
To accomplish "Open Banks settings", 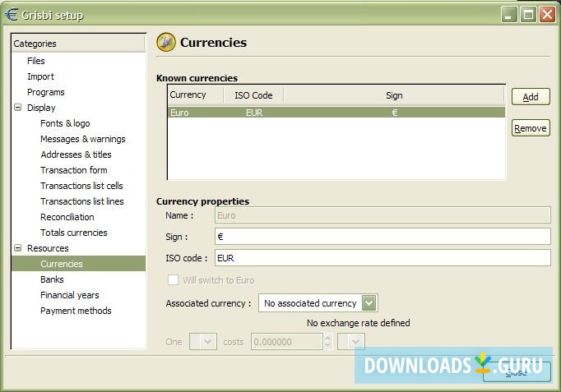I will 52,279.
